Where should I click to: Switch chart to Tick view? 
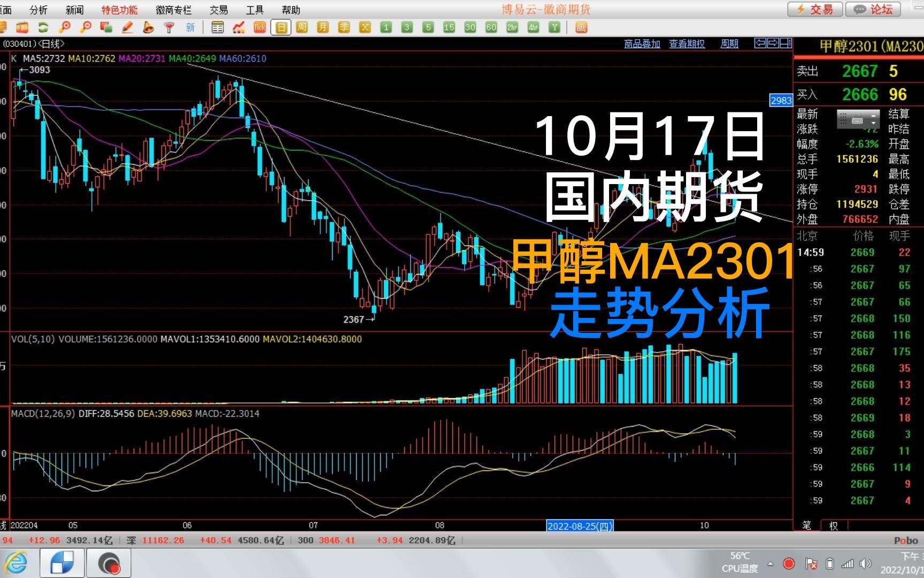click(260, 27)
